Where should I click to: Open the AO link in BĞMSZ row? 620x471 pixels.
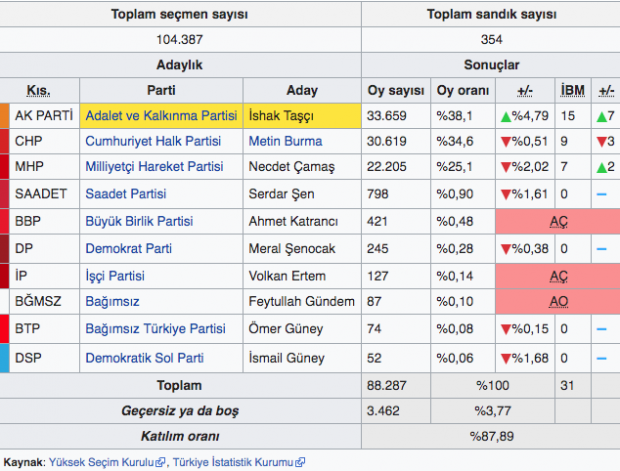558,301
